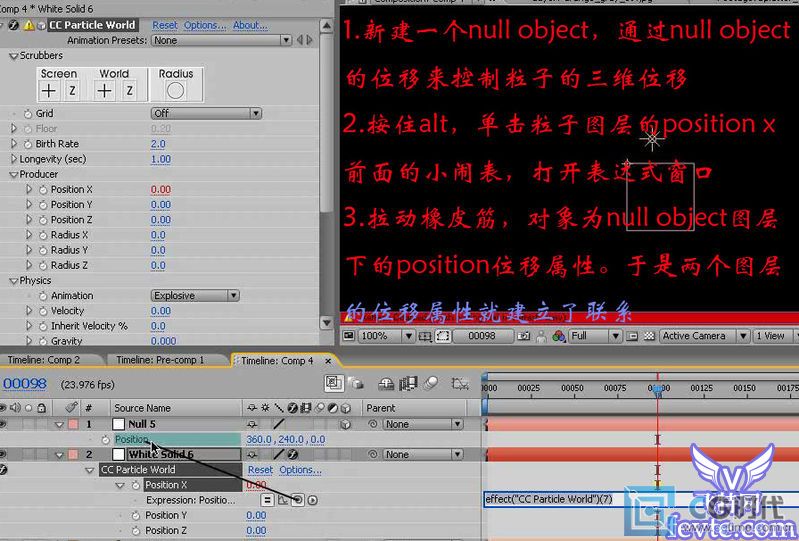The width and height of the screenshot is (799, 541).
Task: Select Timeline: Comp 4 tab
Action: click(x=277, y=361)
